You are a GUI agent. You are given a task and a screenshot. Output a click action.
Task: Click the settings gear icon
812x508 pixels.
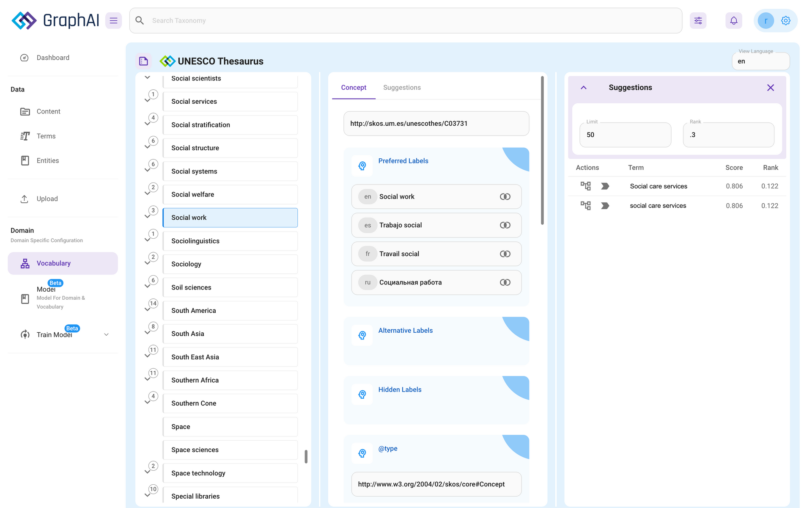coord(786,20)
